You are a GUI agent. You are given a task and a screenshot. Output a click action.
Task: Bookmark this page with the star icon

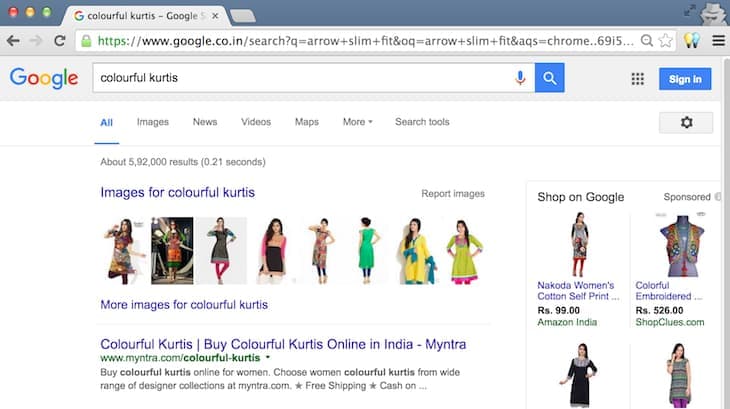click(x=666, y=41)
